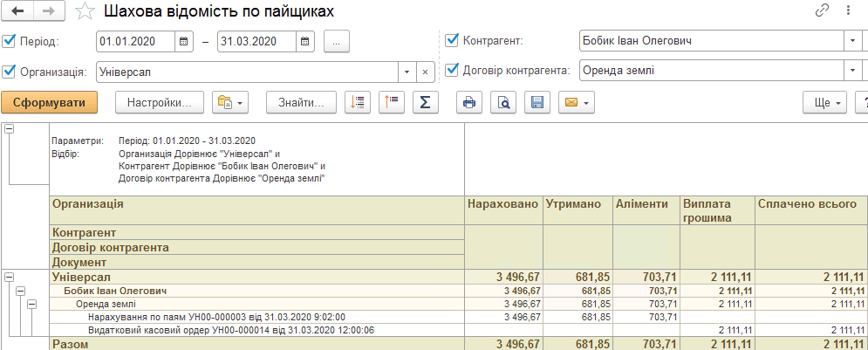Screen dimensions: 868x350
Task: Go back with the left arrow button
Action: [x=17, y=11]
